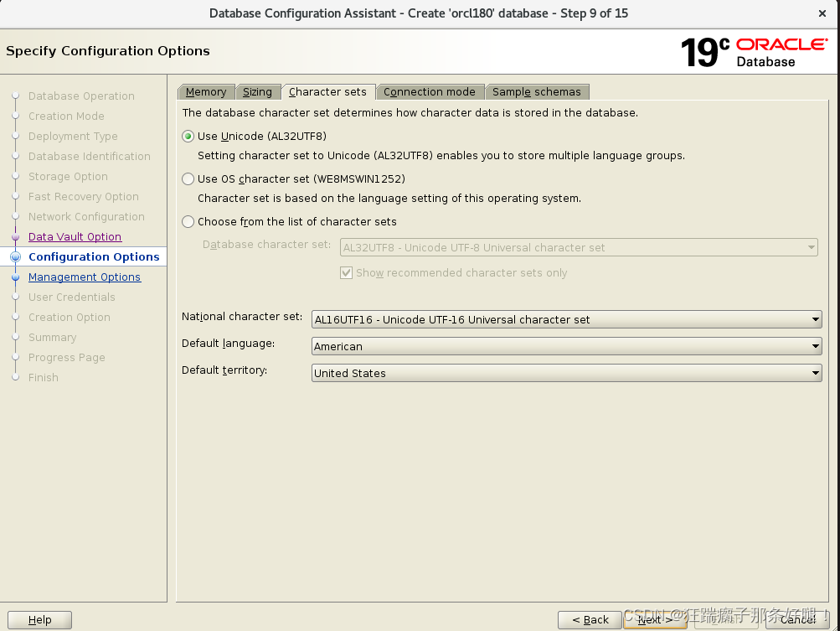Click the Oracle 19c Database logo
The height and width of the screenshot is (631, 840).
point(755,52)
